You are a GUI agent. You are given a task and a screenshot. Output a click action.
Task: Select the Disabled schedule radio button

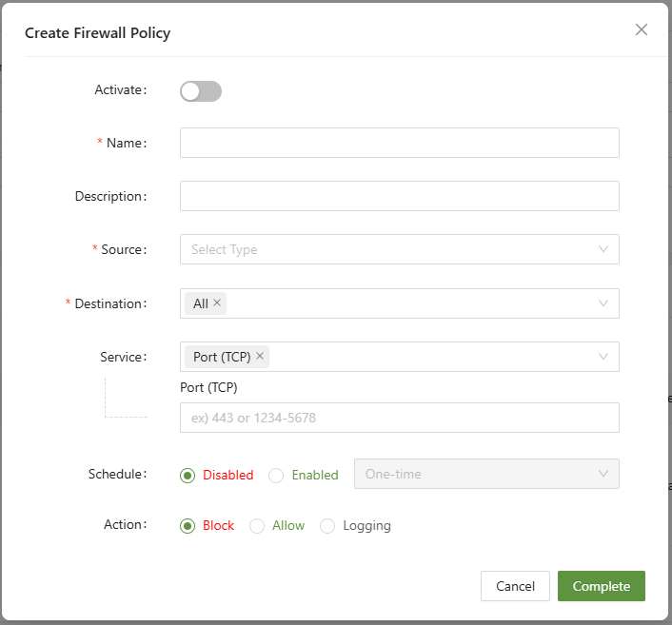[x=188, y=475]
